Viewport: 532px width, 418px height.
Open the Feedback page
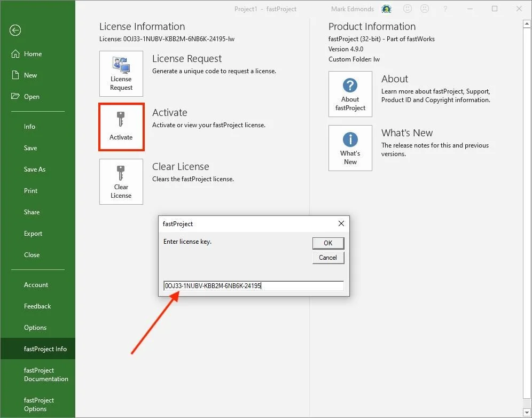[37, 306]
